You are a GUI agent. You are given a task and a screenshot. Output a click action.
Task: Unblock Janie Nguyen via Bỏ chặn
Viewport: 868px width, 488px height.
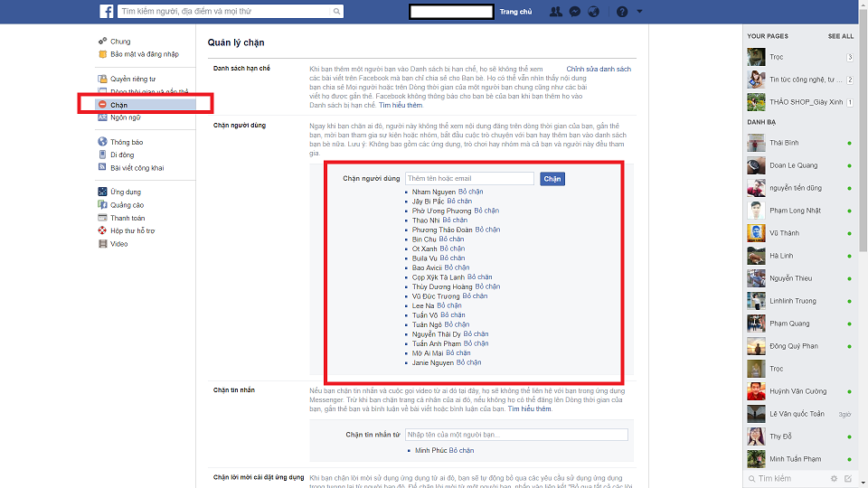pyautogui.click(x=469, y=362)
